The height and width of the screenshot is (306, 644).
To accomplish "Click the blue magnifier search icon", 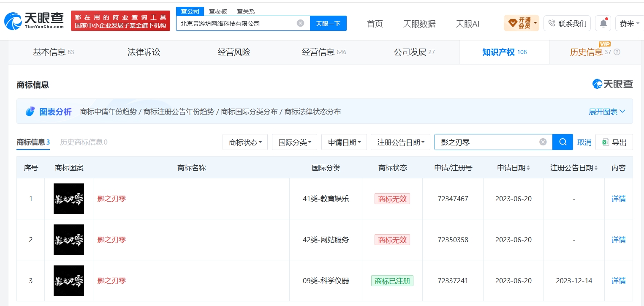I will [x=562, y=142].
